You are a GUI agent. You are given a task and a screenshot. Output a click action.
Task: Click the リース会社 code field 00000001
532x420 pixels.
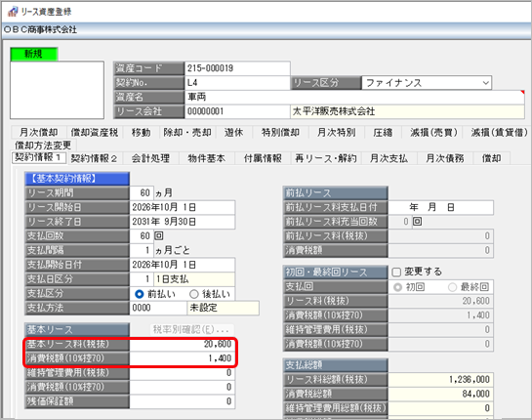(x=237, y=111)
